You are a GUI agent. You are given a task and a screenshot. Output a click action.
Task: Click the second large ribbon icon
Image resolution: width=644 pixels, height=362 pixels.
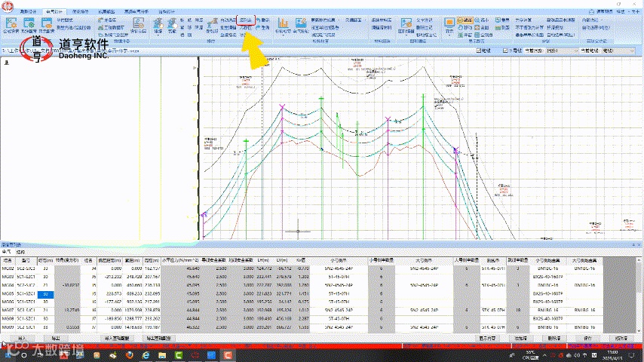(29, 23)
